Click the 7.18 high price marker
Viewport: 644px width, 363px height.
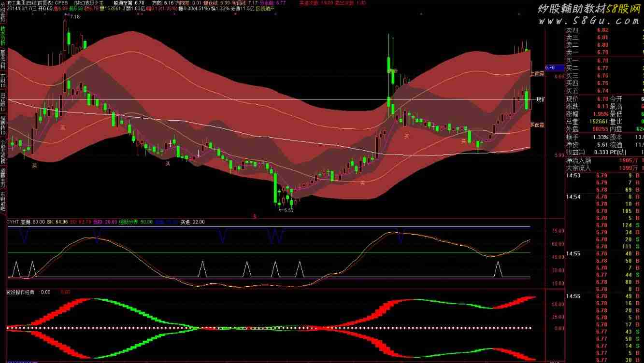click(74, 17)
